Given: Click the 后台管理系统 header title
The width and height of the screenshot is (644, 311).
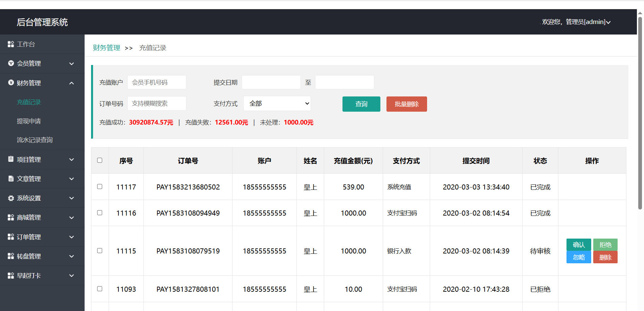Looking at the screenshot, I should point(42,22).
